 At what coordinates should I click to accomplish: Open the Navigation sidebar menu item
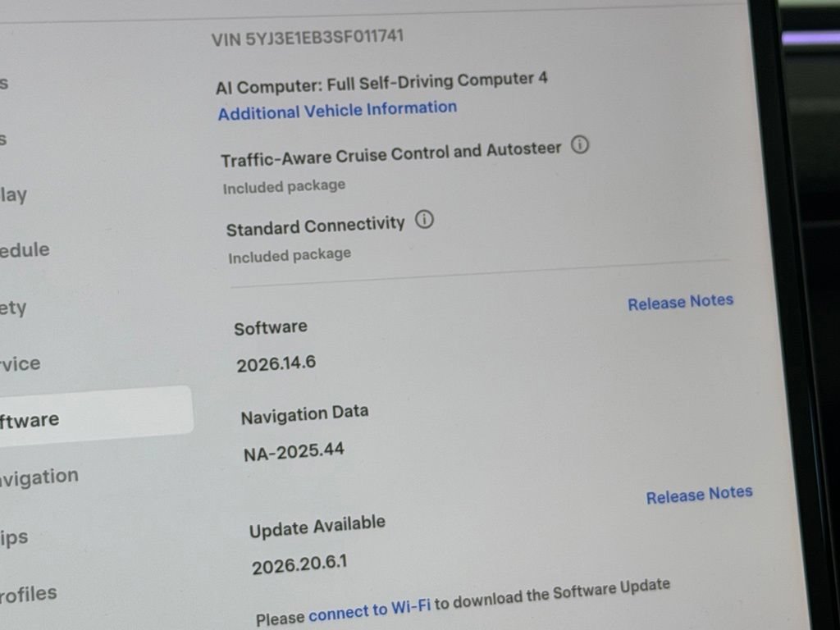(39, 477)
